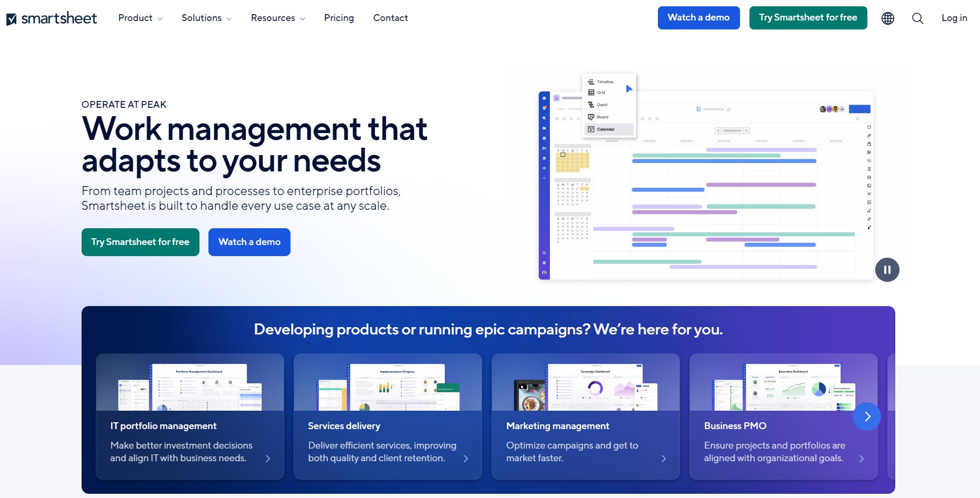The width and height of the screenshot is (980, 498).
Task: Click the text 'Ensure projects and portfolios are'
Action: point(775,445)
